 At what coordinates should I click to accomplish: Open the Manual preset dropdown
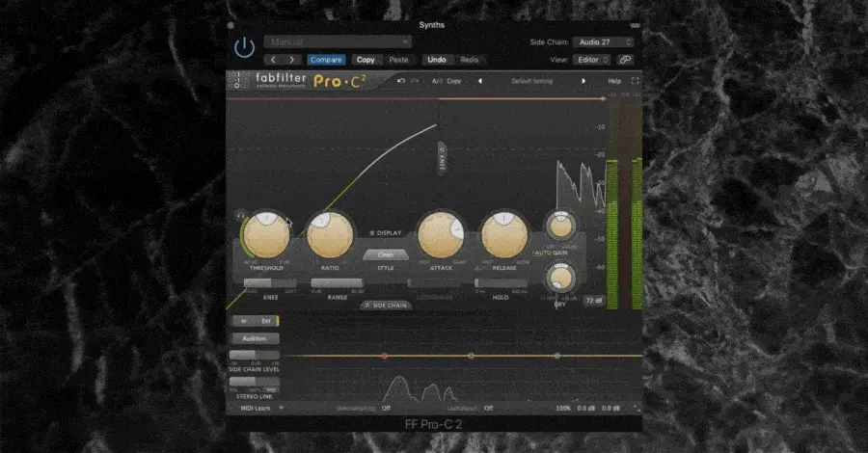(338, 42)
